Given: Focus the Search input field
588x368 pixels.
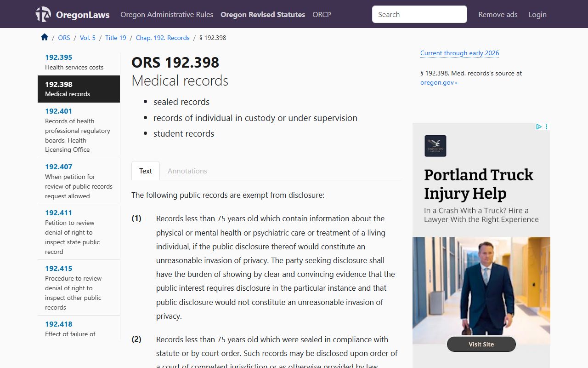Looking at the screenshot, I should [x=419, y=14].
